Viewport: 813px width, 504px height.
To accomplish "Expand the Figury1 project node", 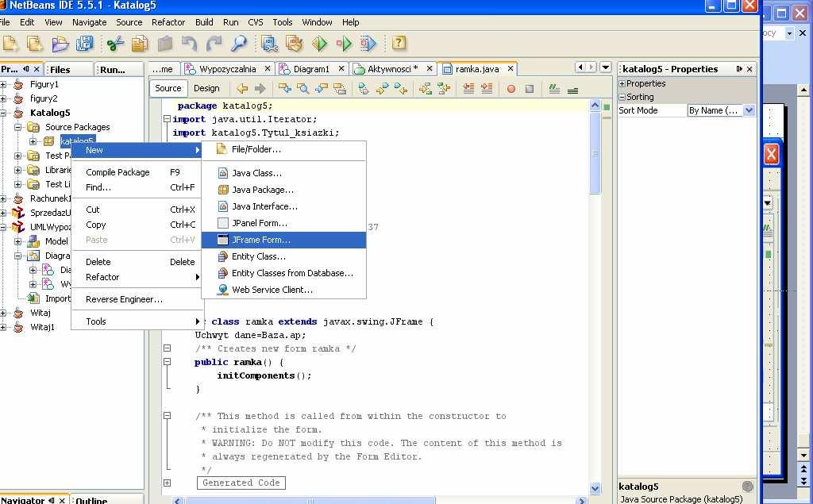I will point(3,84).
